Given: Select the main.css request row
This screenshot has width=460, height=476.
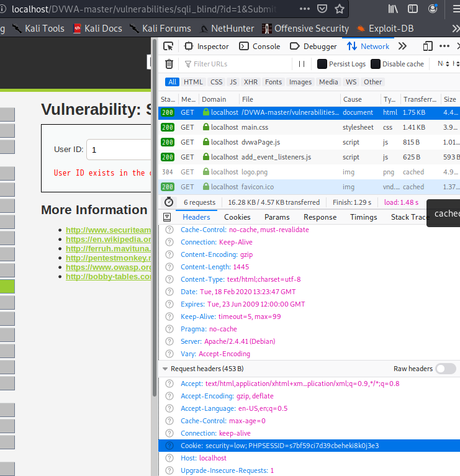Looking at the screenshot, I should 309,127.
